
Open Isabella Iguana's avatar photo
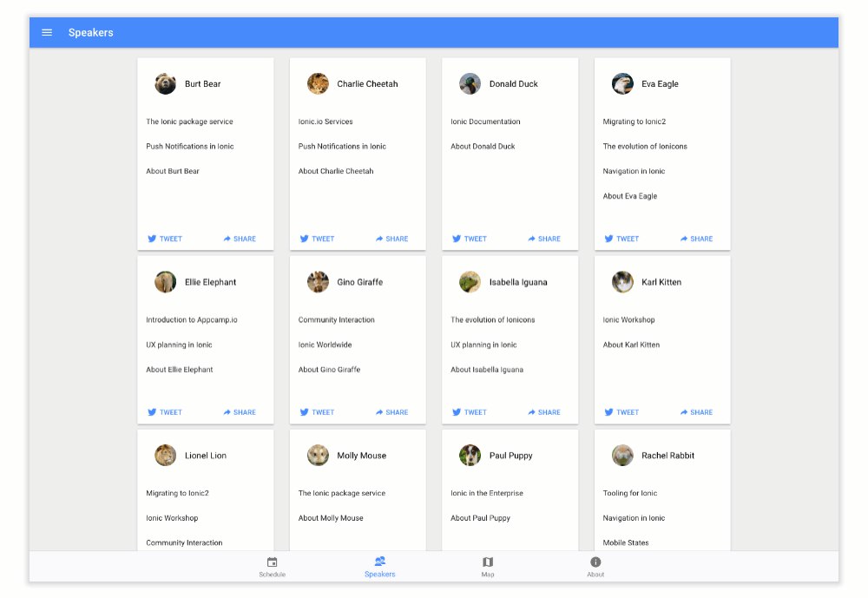(x=470, y=282)
